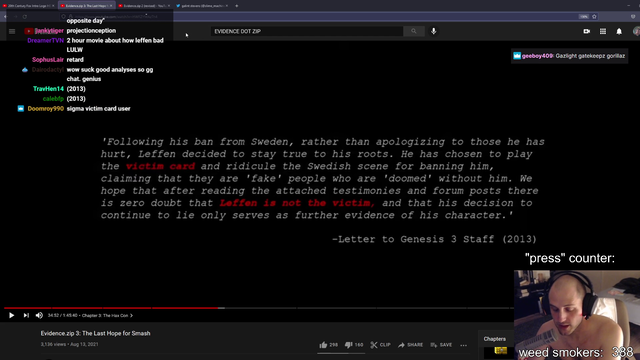The image size is (640, 360).
Task: Expand the Chapter 3: The Hax Con chevron
Action: [x=131, y=316]
